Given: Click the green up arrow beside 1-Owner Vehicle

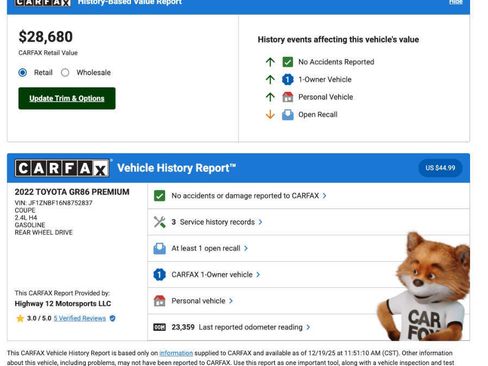Looking at the screenshot, I should (270, 79).
